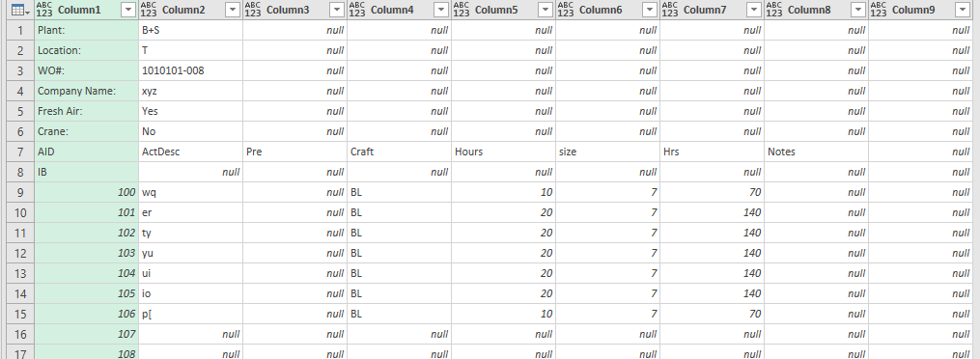Screen dimensions: 980x359
Task: Show filter options for Column9
Action: 964,10
